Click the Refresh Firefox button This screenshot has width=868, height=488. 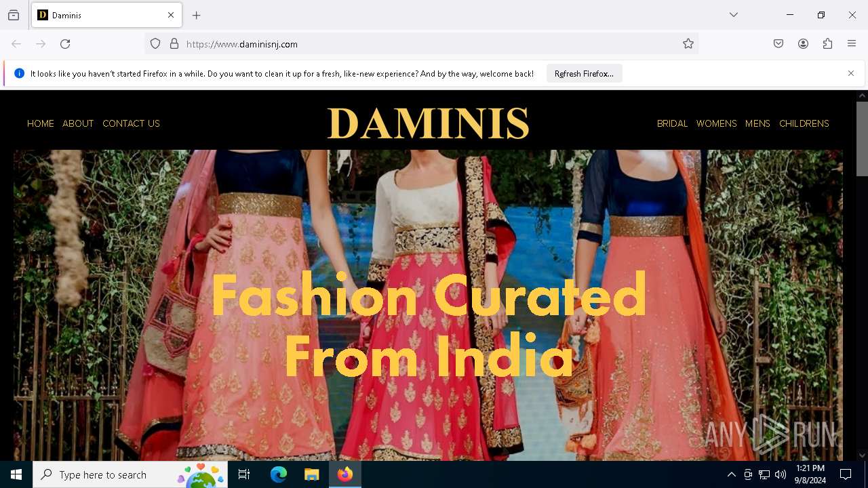[584, 74]
